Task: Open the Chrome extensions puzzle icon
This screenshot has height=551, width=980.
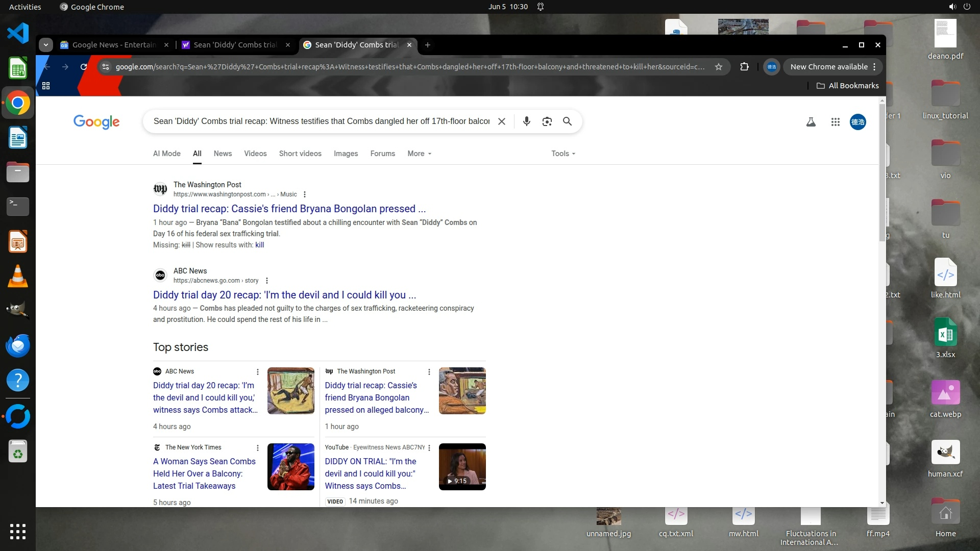Action: coord(744,67)
